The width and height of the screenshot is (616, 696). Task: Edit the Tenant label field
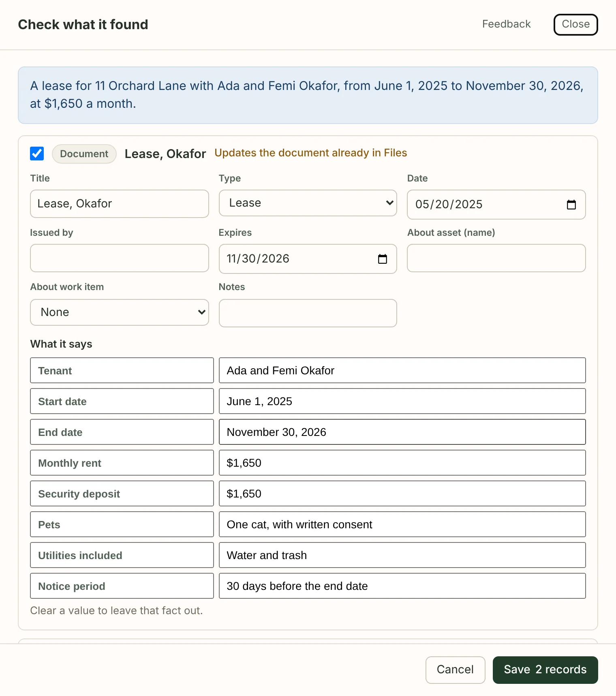pos(122,370)
